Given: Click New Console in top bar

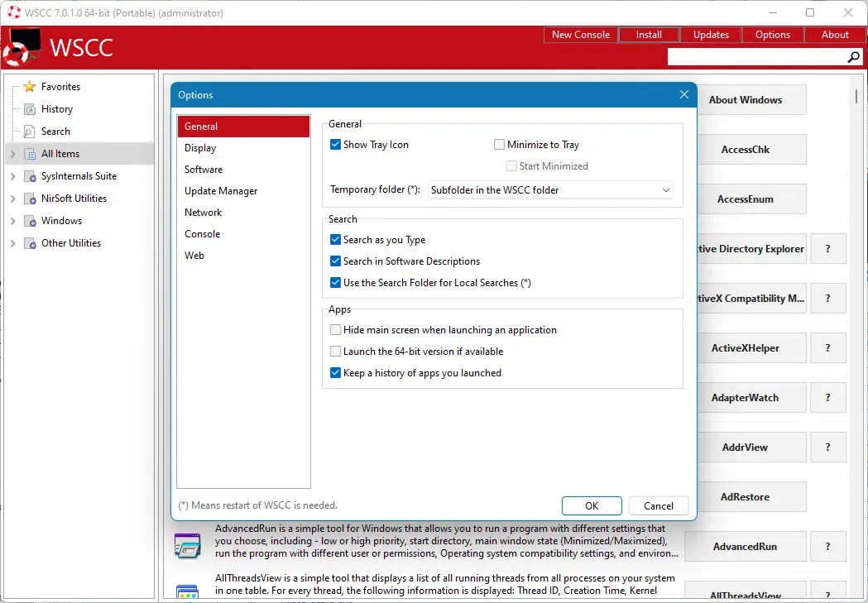Looking at the screenshot, I should [581, 34].
